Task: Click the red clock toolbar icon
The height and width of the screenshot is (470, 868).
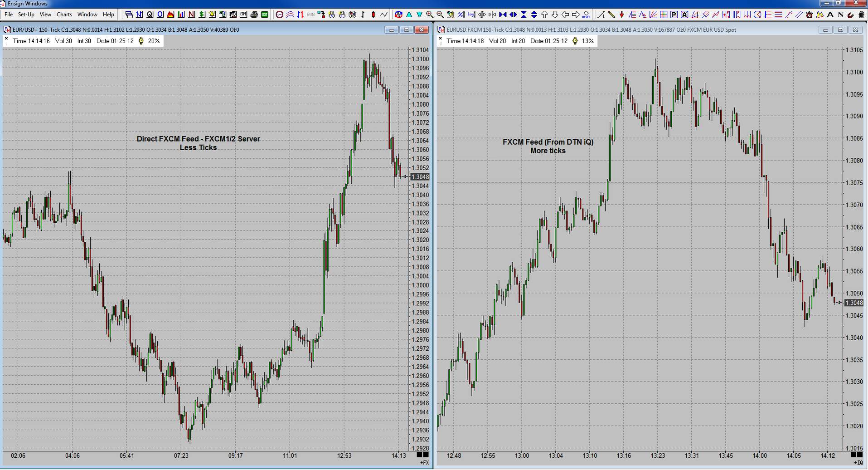Action: tap(280, 15)
